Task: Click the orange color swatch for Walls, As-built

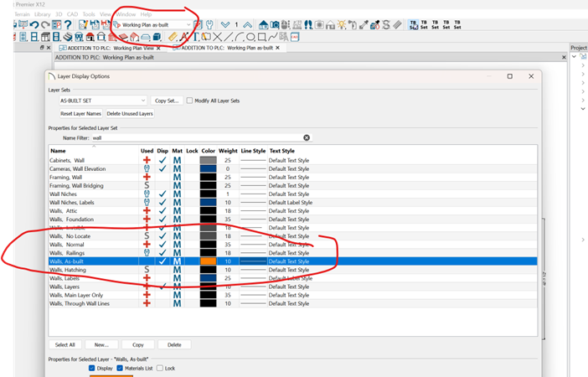Action: 209,261
